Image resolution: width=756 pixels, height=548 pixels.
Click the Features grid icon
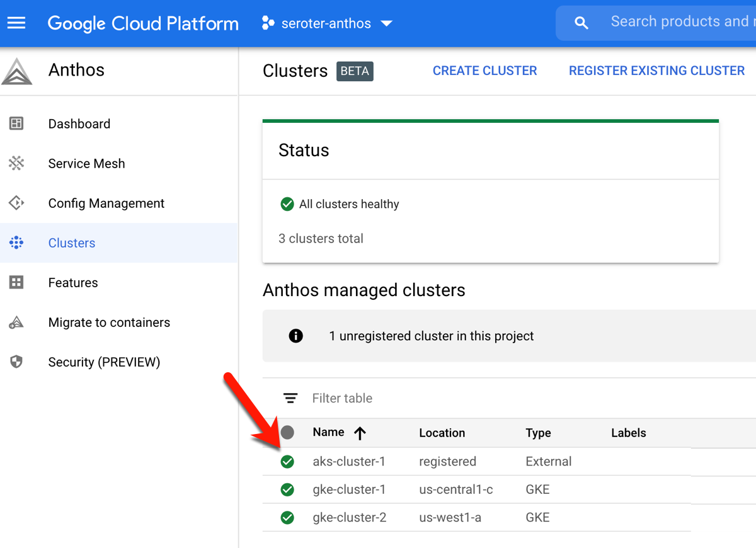point(16,282)
